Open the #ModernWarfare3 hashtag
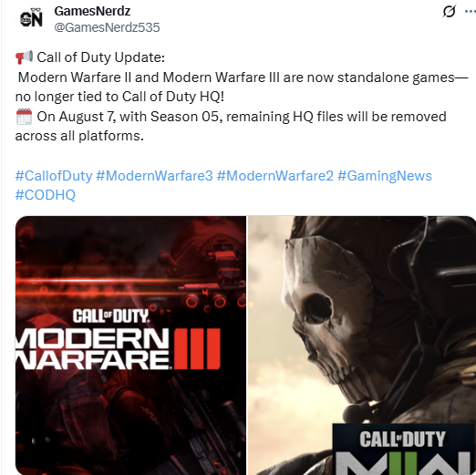The height and width of the screenshot is (475, 476). coord(154,176)
